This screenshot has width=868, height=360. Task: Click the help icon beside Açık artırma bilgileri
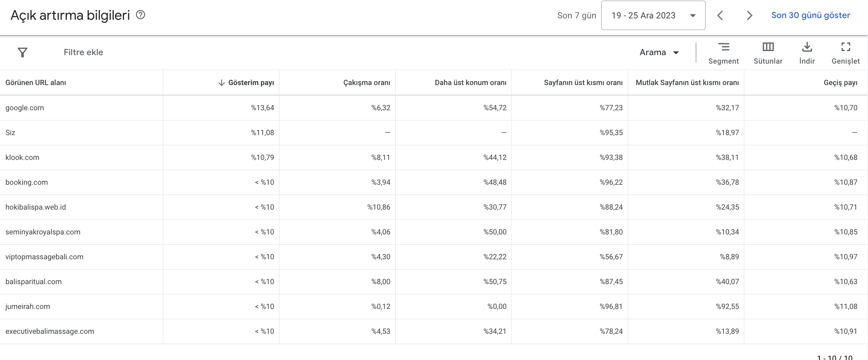[140, 15]
